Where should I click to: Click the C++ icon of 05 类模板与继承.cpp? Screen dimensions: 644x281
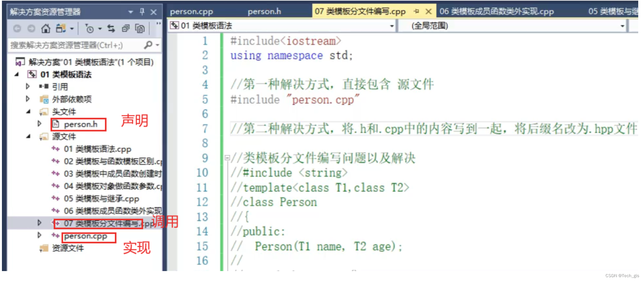click(55, 198)
